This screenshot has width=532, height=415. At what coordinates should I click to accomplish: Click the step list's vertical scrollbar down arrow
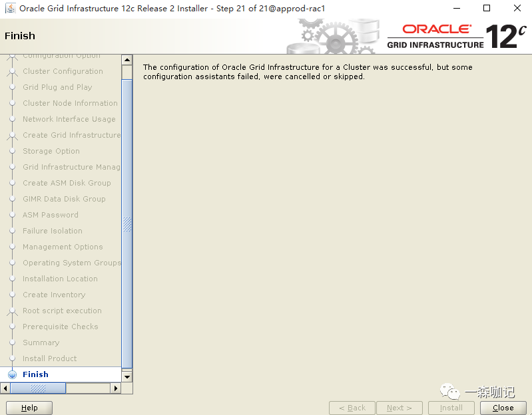click(127, 376)
